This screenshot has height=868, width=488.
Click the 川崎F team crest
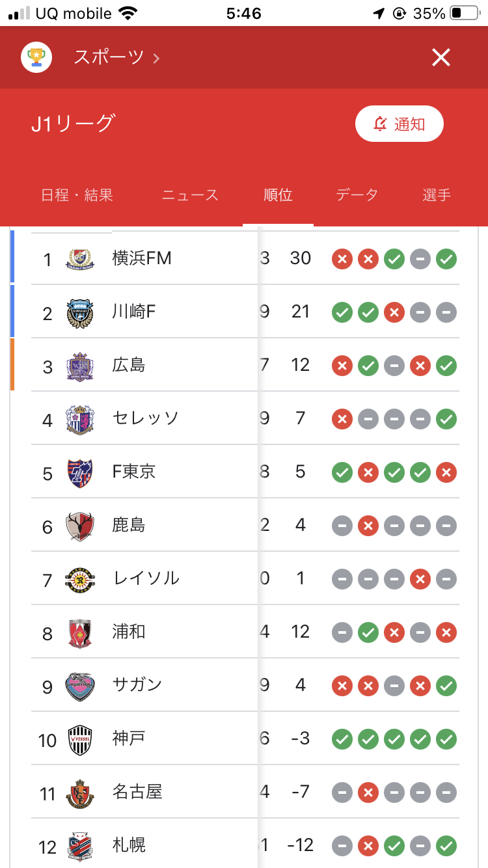pos(80,312)
